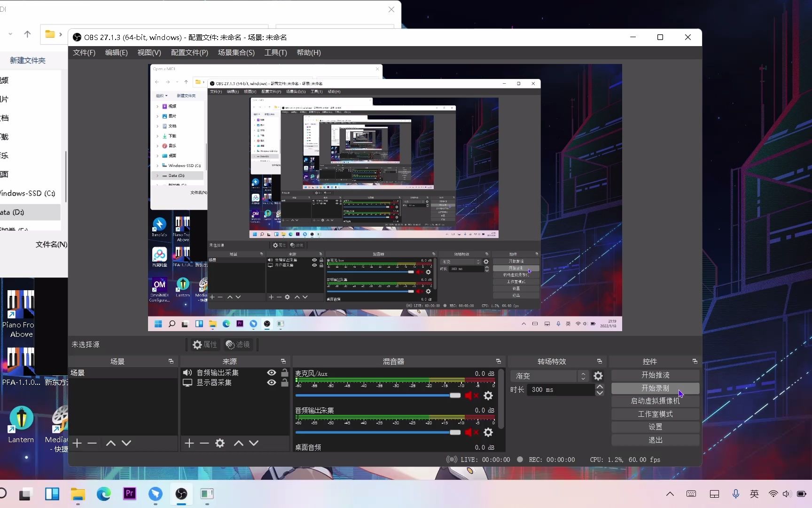
Task: Adjust the 麦克风/Aux volume slider
Action: tap(378, 396)
